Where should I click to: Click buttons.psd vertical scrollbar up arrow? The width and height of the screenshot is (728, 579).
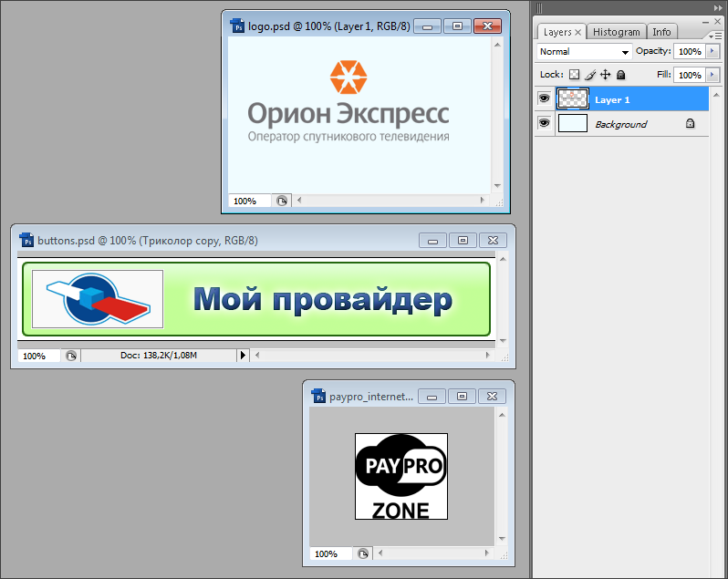(x=503, y=259)
